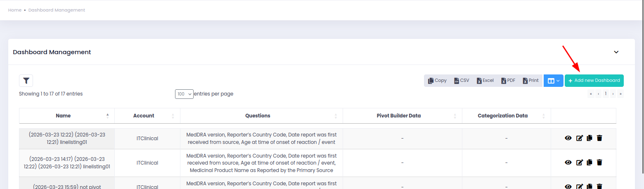Sort table by Account column
Viewport: 644px width, 189px height.
(144, 116)
